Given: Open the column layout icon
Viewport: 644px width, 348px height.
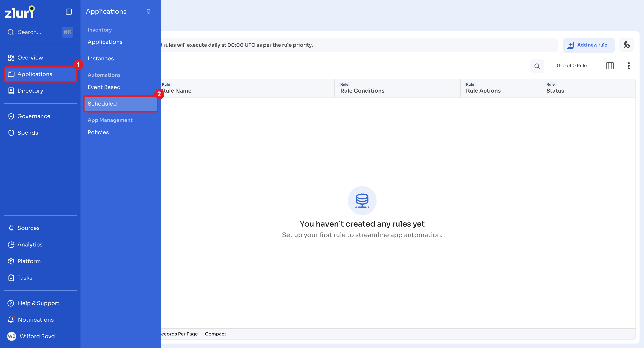Looking at the screenshot, I should pyautogui.click(x=610, y=66).
